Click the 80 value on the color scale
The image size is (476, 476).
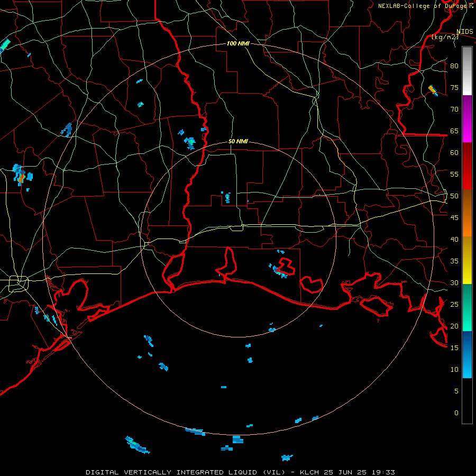tap(454, 66)
